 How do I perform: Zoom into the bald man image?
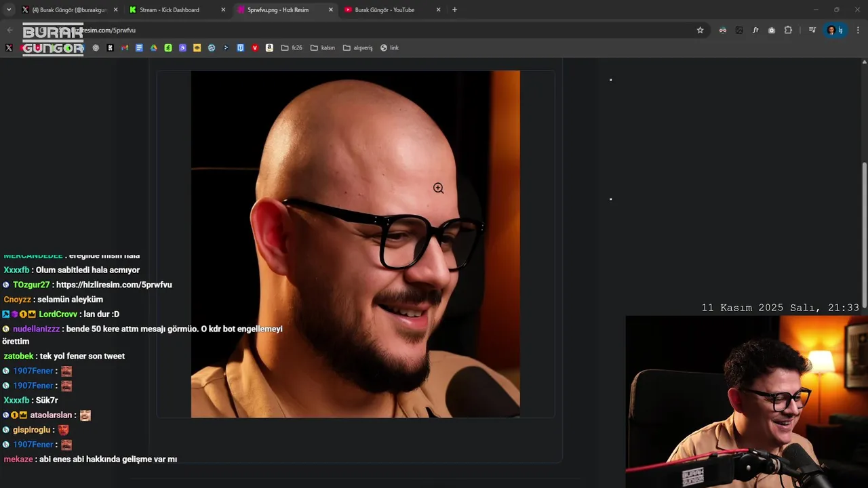point(355,244)
